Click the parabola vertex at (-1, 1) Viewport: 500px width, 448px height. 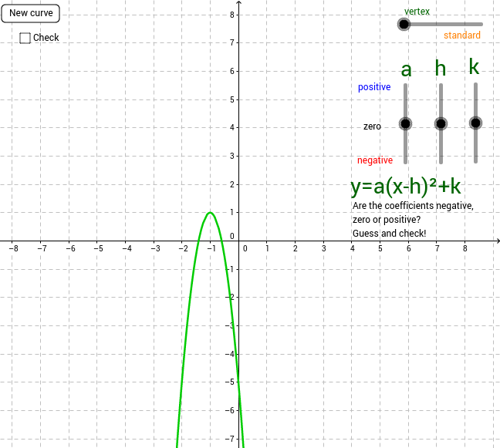210,213
